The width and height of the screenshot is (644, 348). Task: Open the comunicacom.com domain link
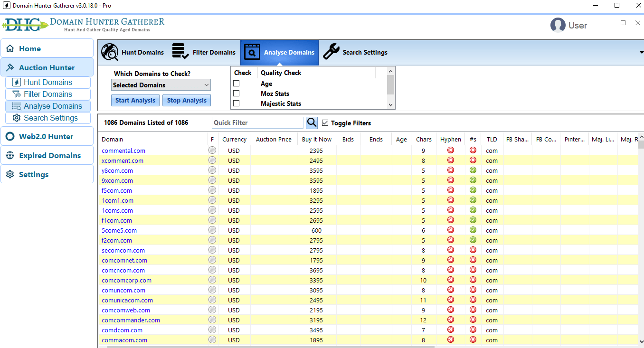tap(127, 300)
